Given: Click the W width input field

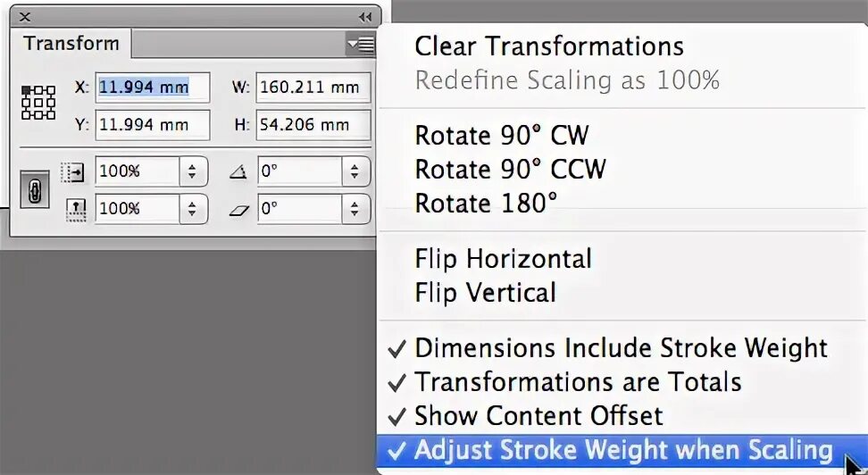Looking at the screenshot, I should [x=313, y=87].
